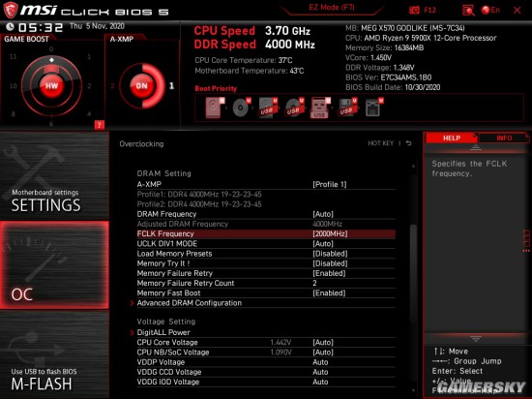Screen dimensions: 532x399
Task: Click the red question mark help icon
Action: [99, 125]
